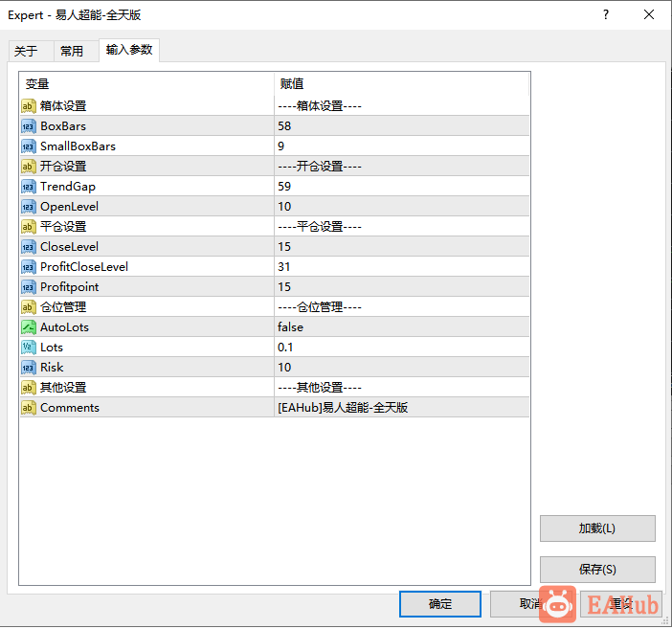The height and width of the screenshot is (629, 672).
Task: Click the integer icon beside CloseLevel
Action: point(29,247)
